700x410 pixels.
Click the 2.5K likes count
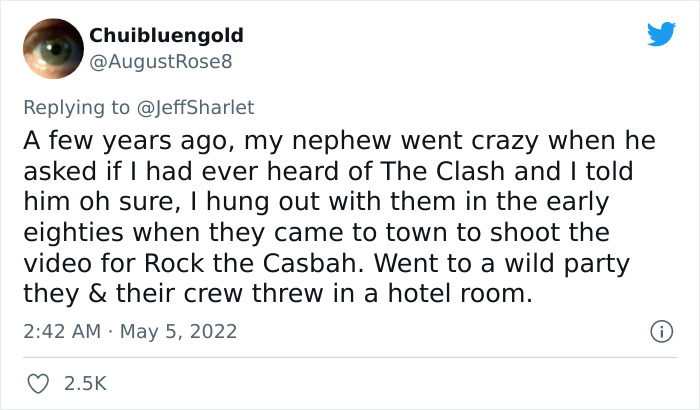[85, 384]
